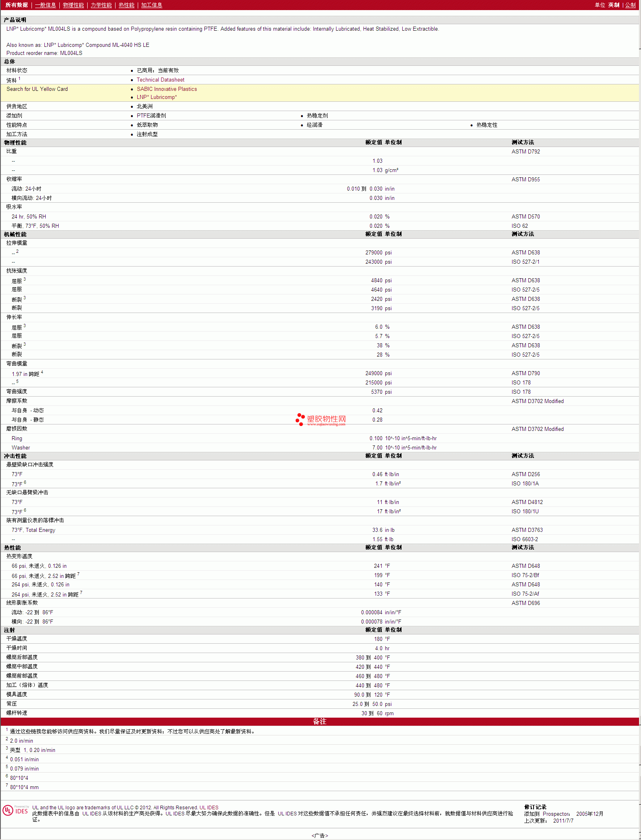
Task: Select the 241 °F heat deflection value
Action: [382, 566]
